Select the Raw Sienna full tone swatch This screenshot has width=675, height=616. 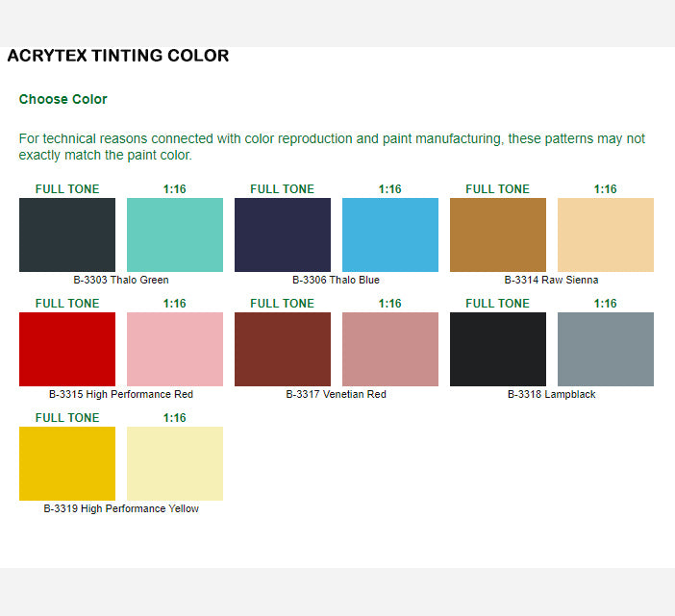tap(498, 234)
